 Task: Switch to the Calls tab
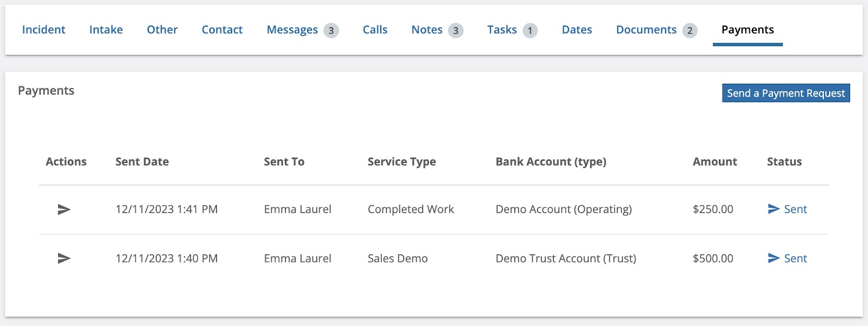click(375, 30)
